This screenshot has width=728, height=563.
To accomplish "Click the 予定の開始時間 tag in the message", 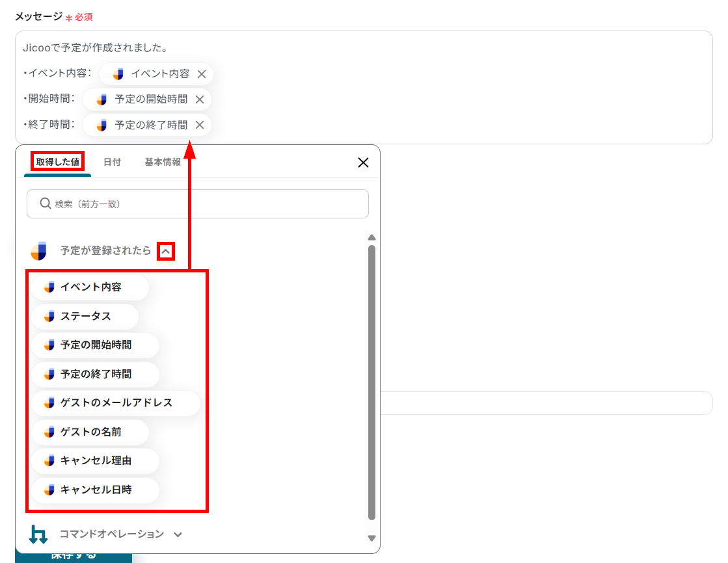I will pos(147,99).
